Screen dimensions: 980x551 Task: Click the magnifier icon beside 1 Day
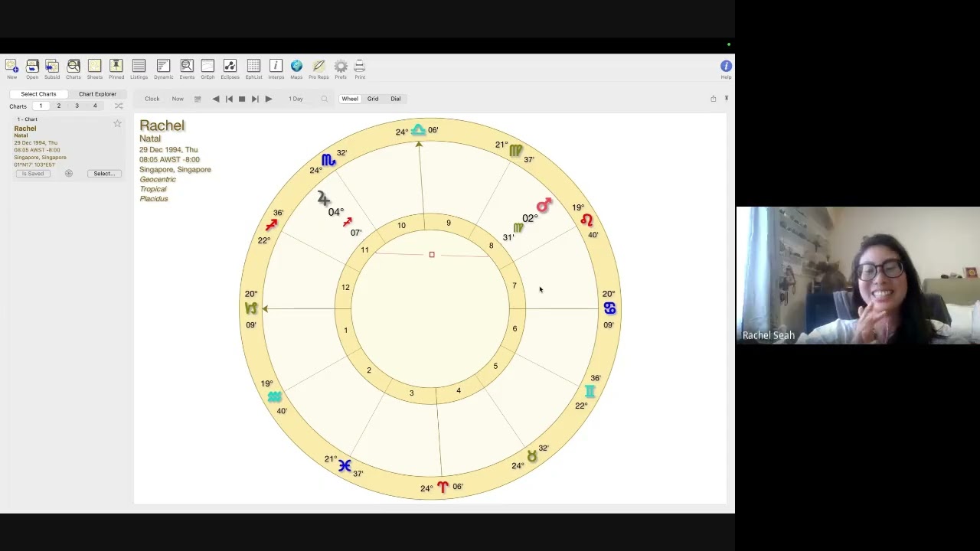tap(324, 99)
